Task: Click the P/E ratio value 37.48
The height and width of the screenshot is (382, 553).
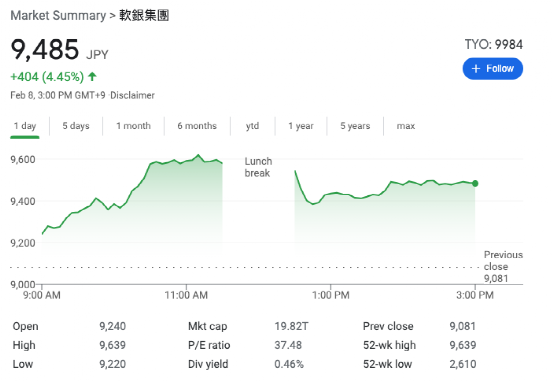Action: click(288, 345)
